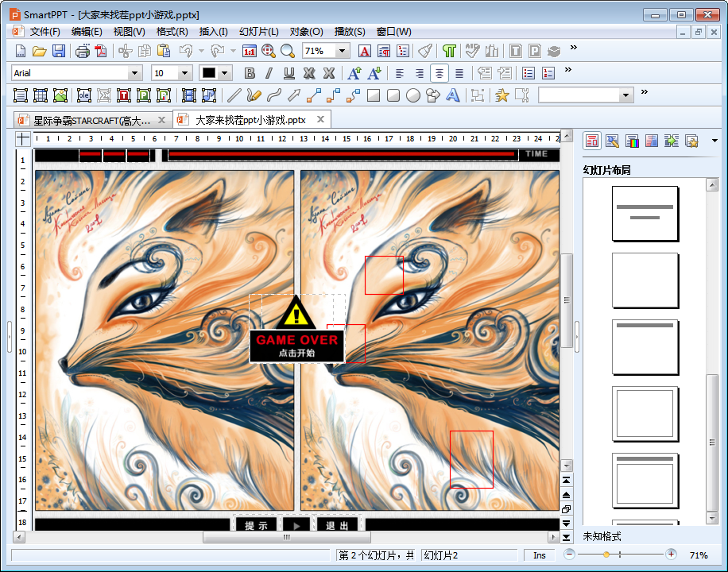This screenshot has height=572, width=728.
Task: Click the broom clean-formatting icon
Action: [x=425, y=51]
